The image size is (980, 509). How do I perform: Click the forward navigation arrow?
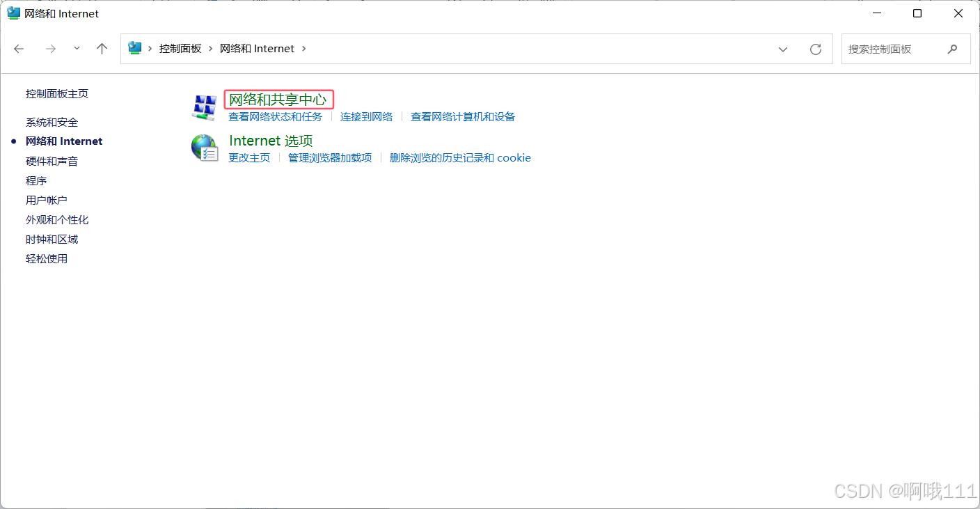pyautogui.click(x=50, y=49)
